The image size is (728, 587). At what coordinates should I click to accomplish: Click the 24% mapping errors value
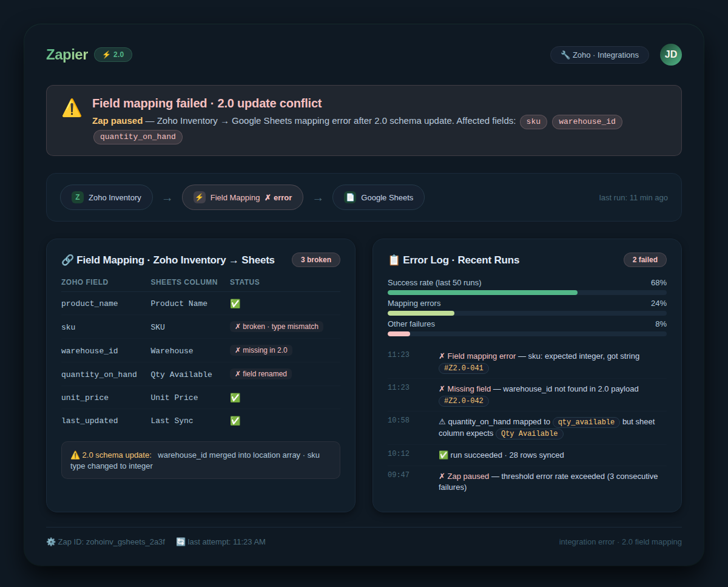click(659, 304)
